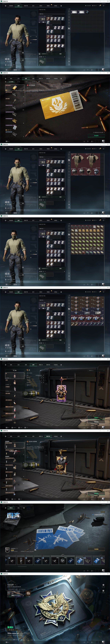Open the highlighted tab on the black-mask charm screen
Screen dimensions: 110x644
tap(48, 436)
